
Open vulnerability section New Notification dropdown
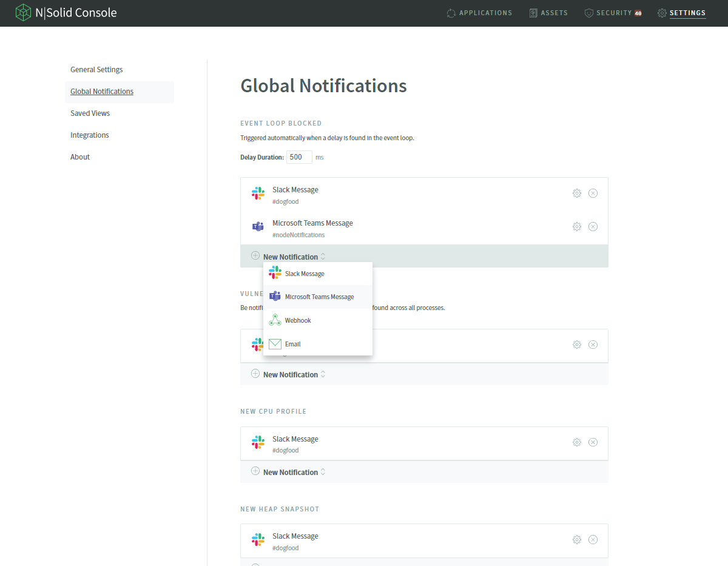click(x=294, y=374)
